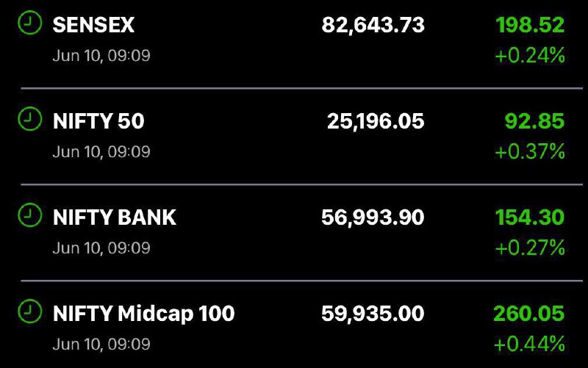Image resolution: width=588 pixels, height=368 pixels.
Task: Open the SENSEX index name
Action: pyautogui.click(x=93, y=25)
